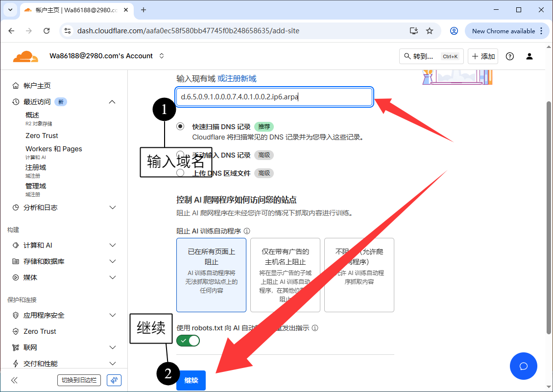Image resolution: width=553 pixels, height=392 pixels.
Task: Click info icon beside 阻止 AI 训练自动程序
Action: pyautogui.click(x=247, y=231)
